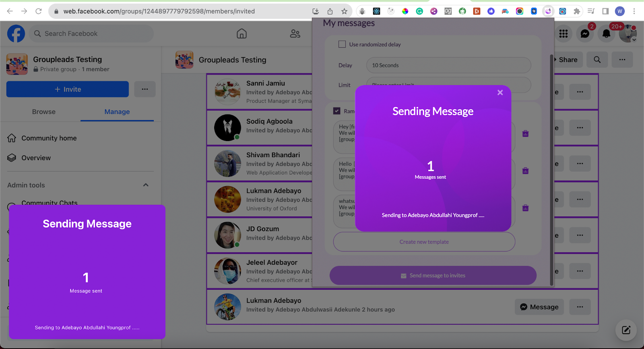Viewport: 644px width, 349px height.
Task: Open Messenger icon with badge 2
Action: [x=585, y=34]
